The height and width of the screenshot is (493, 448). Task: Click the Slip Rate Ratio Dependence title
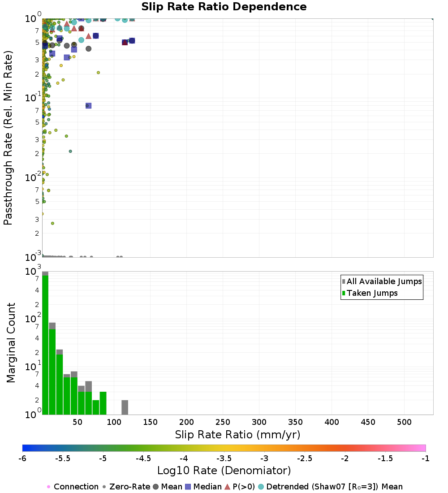[224, 7]
